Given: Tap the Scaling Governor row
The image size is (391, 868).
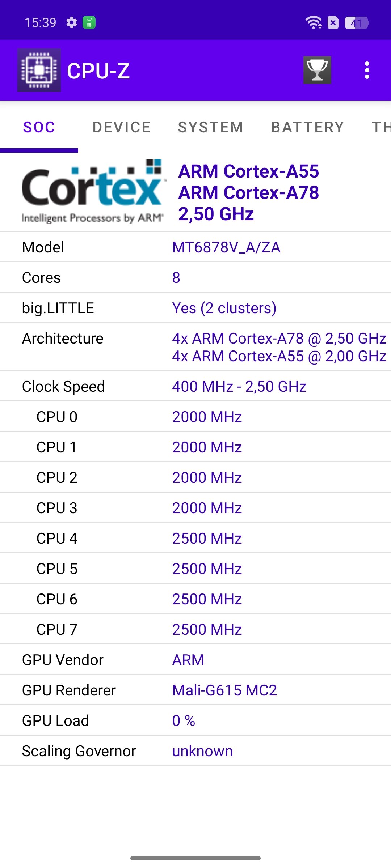Looking at the screenshot, I should point(195,751).
